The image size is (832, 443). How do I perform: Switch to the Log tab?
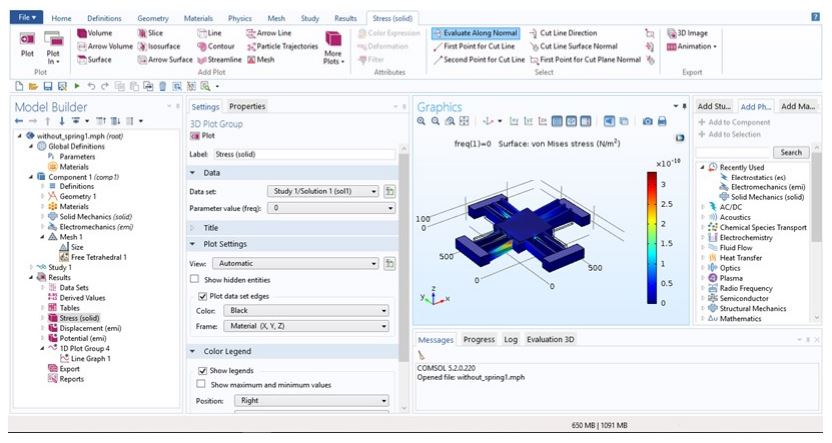(510, 339)
